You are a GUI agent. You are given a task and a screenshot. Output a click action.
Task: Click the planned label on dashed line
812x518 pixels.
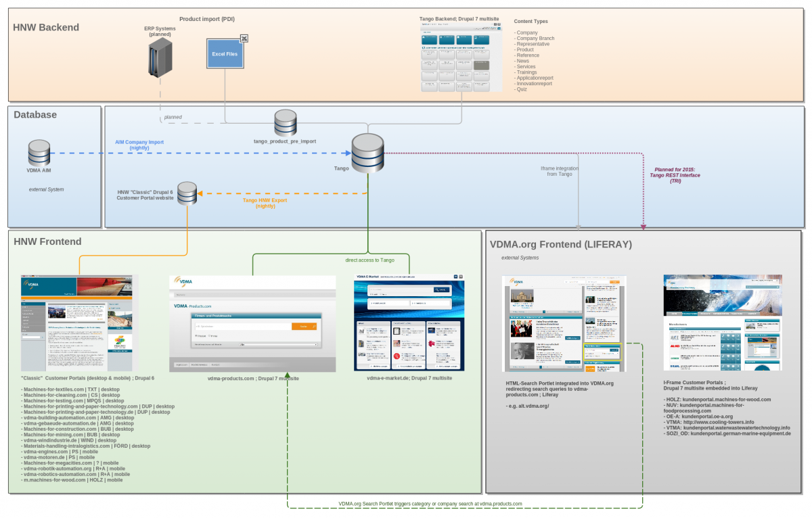click(x=173, y=117)
